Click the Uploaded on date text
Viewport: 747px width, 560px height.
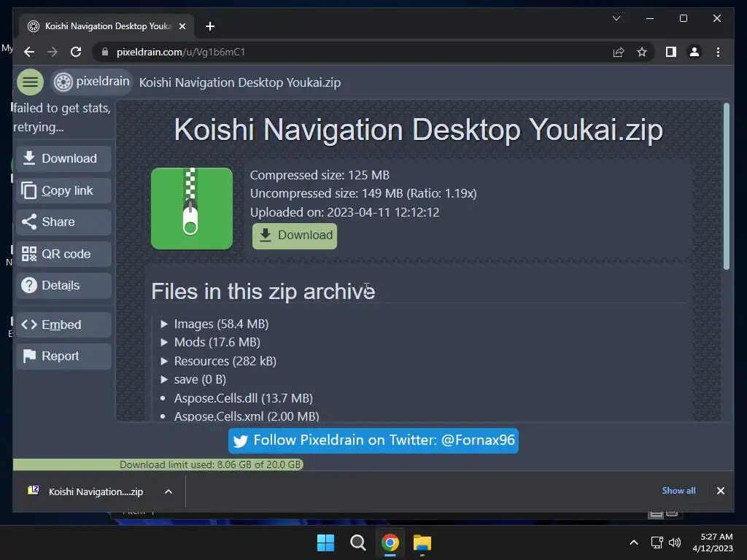pyautogui.click(x=344, y=212)
